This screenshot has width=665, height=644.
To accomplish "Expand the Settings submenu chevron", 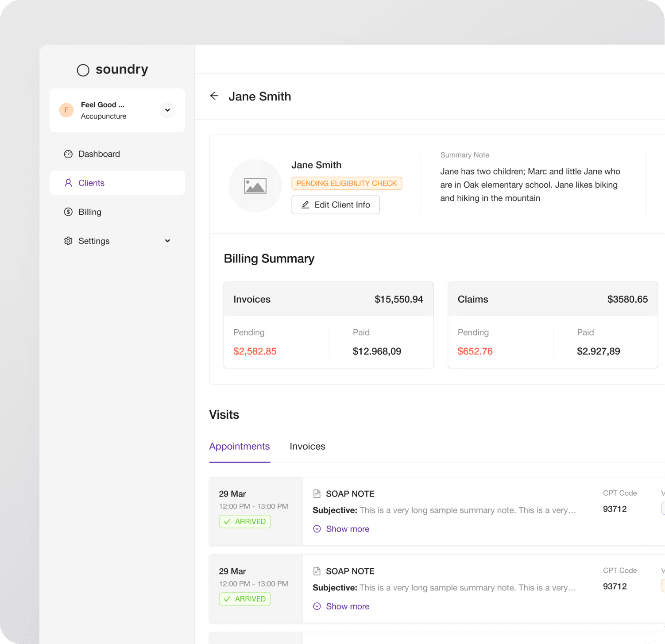I will (167, 241).
